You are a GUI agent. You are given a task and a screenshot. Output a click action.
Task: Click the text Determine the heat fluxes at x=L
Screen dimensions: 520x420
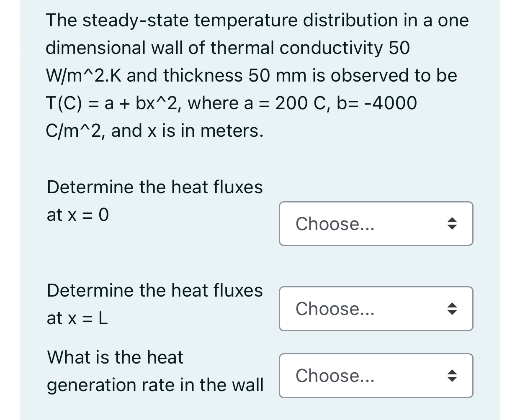(155, 305)
